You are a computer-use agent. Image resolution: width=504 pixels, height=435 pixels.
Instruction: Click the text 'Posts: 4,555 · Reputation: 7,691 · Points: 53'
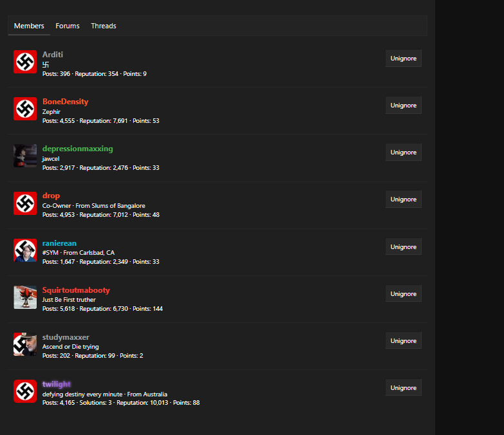[100, 121]
